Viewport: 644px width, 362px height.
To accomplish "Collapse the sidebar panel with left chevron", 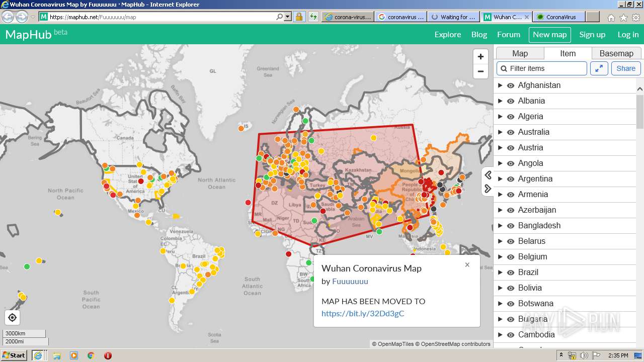I will pos(488,175).
